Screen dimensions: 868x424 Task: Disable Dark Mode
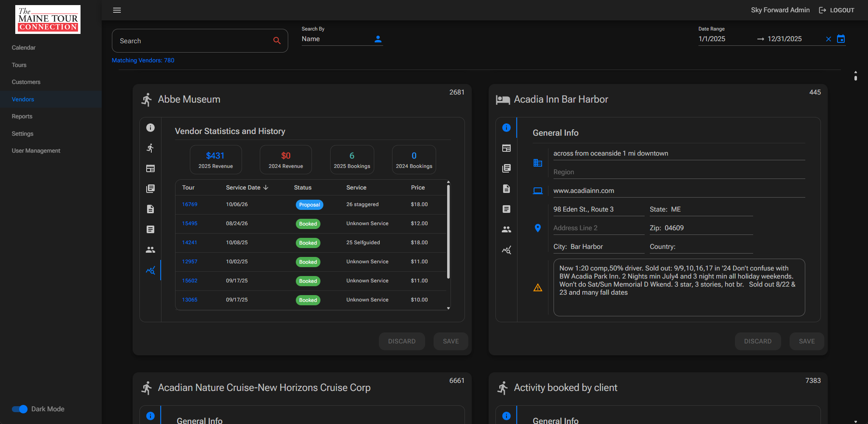(19, 409)
